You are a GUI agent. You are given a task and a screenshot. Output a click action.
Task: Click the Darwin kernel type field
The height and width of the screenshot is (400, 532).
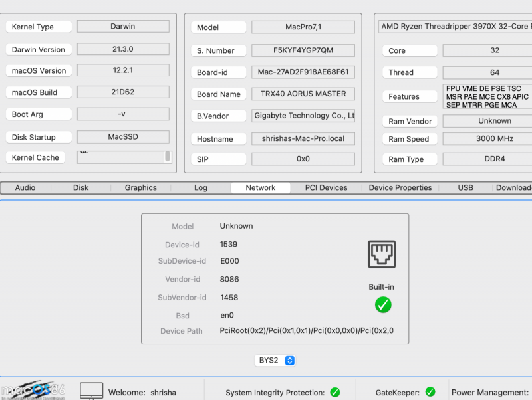click(123, 27)
